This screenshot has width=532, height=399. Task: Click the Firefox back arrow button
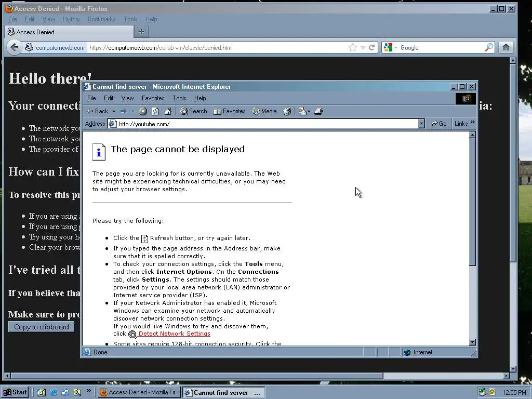coord(14,47)
